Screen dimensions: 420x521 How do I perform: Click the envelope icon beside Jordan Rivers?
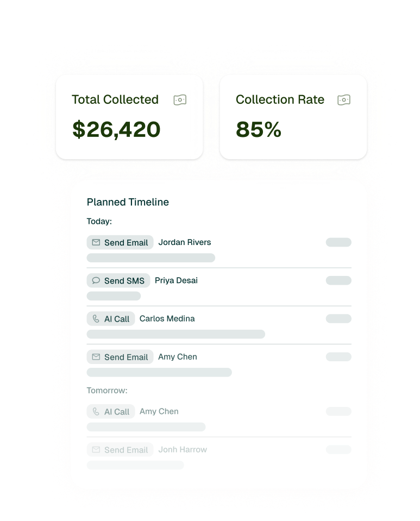pyautogui.click(x=96, y=242)
